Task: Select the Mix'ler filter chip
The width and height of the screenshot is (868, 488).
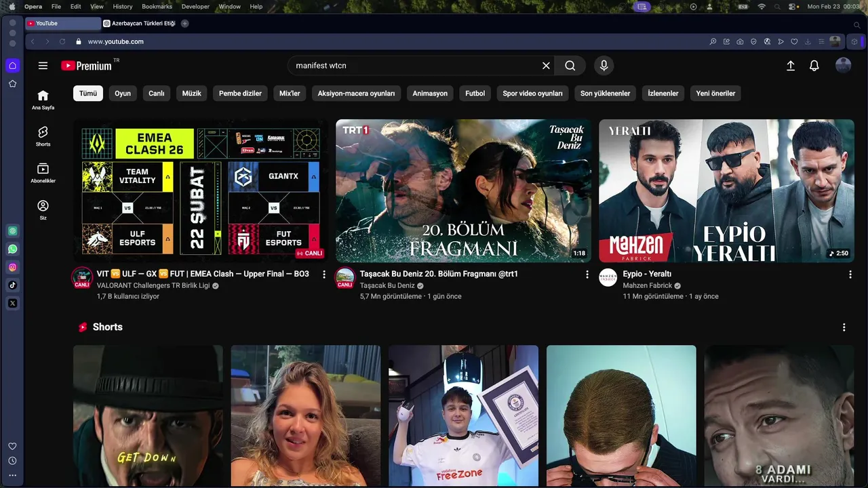Action: (290, 94)
